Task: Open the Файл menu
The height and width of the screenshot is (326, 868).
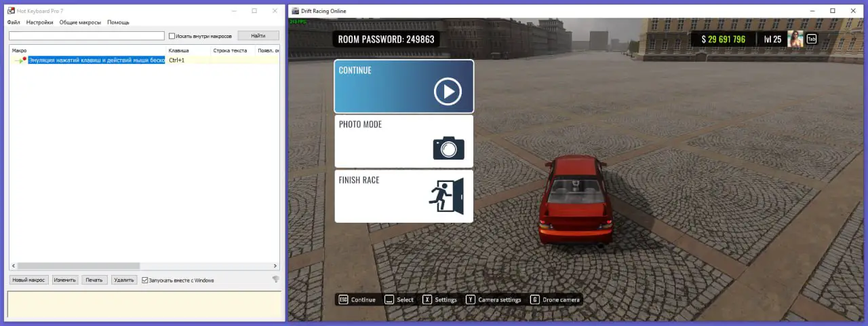Action: pos(14,22)
